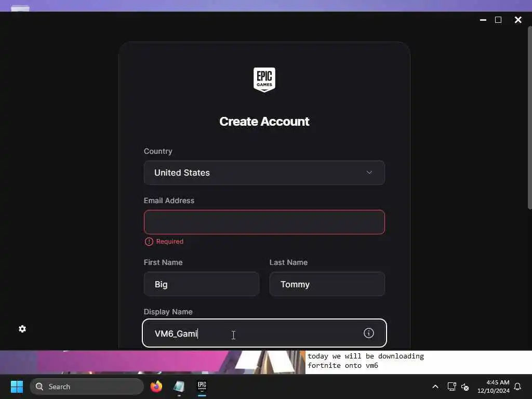Expand Country chevron arrow
Screen dimensions: 532x399
[x=369, y=172]
